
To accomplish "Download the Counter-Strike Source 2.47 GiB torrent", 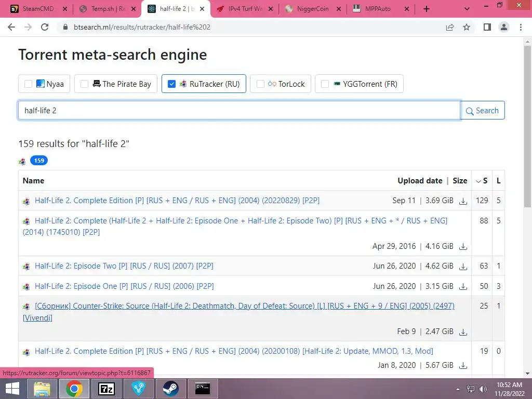I will (x=463, y=332).
